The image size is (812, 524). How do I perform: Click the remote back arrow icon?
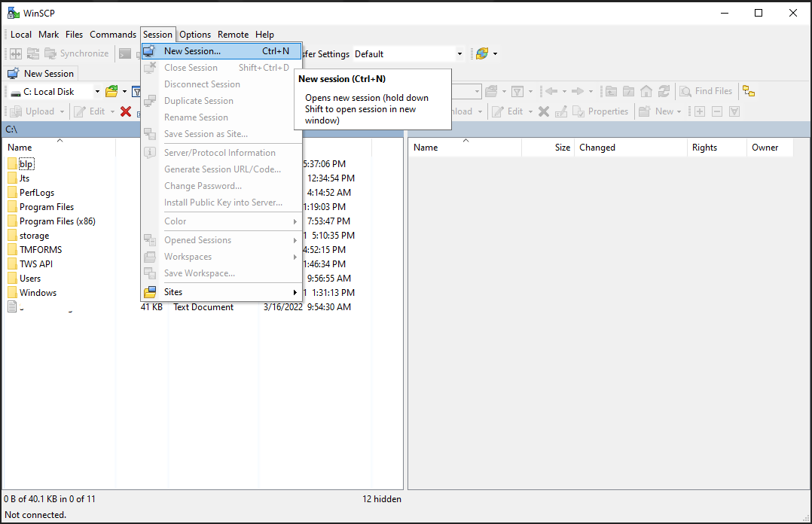551,92
